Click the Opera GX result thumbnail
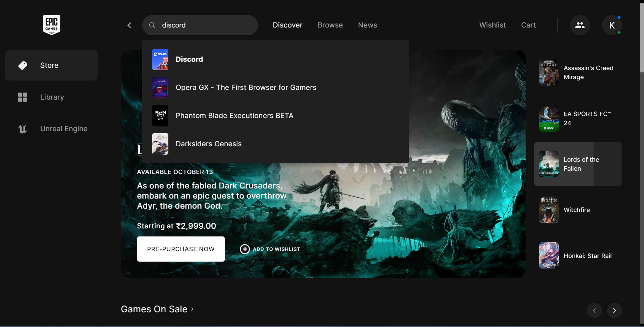Image resolution: width=644 pixels, height=327 pixels. 160,88
